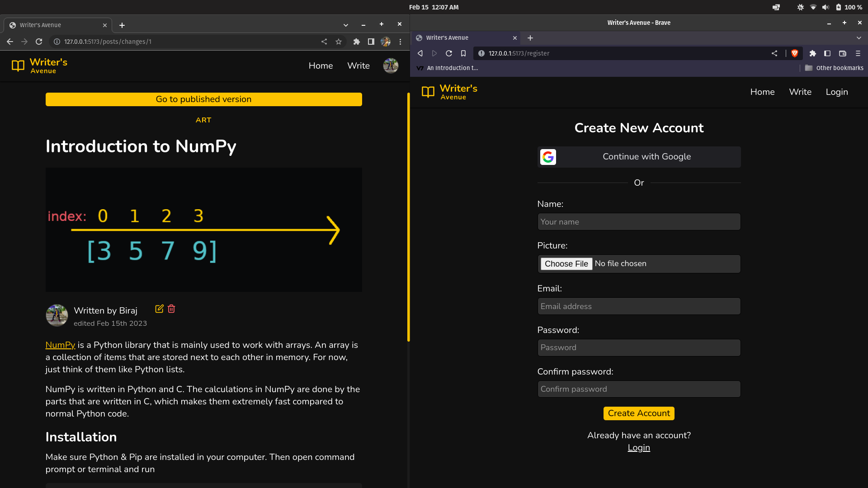Click the Confirm password input field
Screen dimensions: 868x488
click(639, 389)
